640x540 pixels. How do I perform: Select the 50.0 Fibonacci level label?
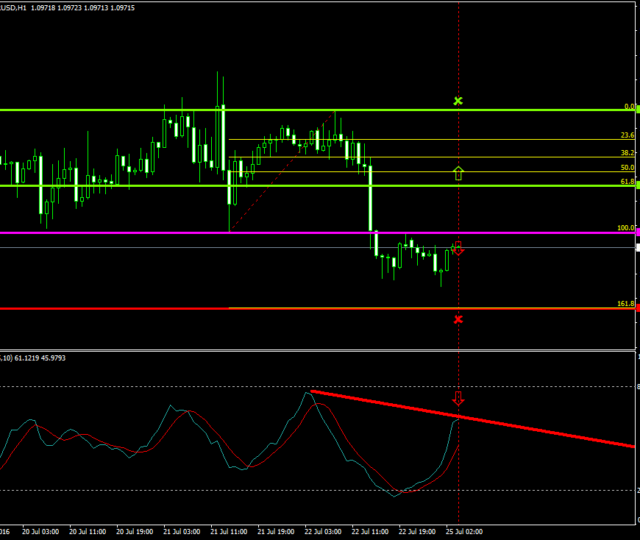(x=627, y=168)
